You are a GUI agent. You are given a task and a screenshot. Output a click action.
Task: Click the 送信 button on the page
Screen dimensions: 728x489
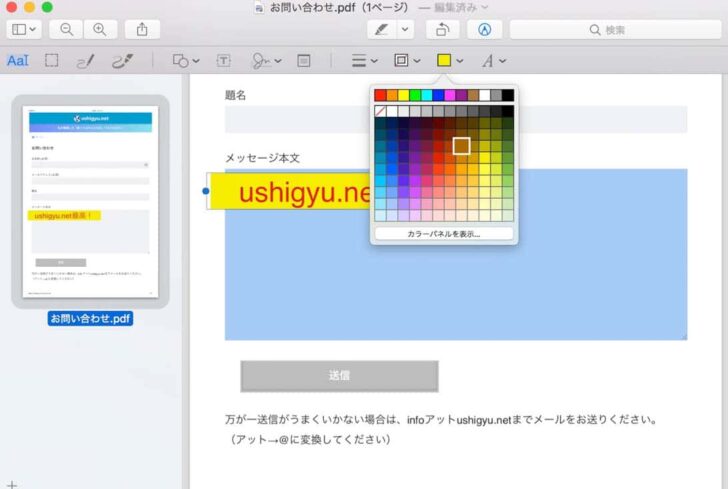click(339, 376)
